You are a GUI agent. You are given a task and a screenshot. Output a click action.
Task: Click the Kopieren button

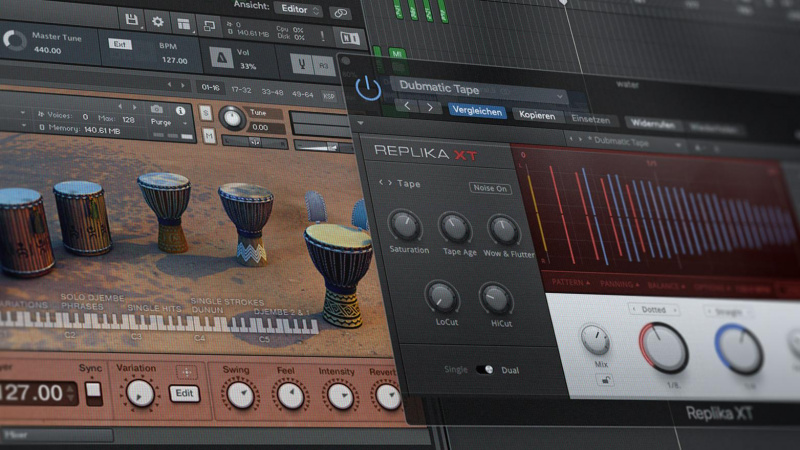pos(537,115)
